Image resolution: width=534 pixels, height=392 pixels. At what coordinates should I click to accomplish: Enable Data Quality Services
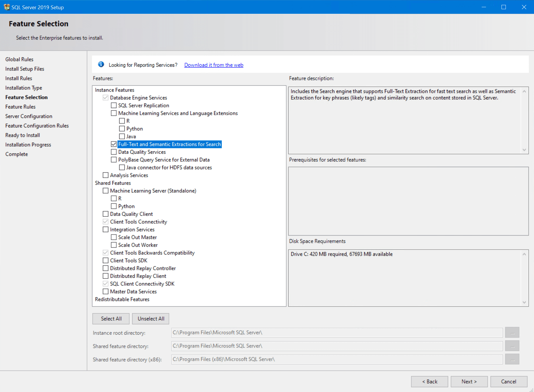114,152
